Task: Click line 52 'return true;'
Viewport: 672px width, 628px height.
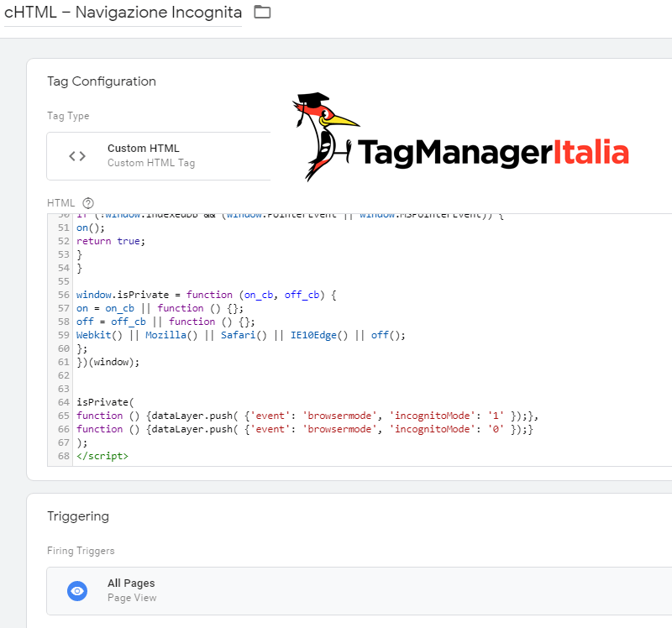Action: [x=111, y=241]
